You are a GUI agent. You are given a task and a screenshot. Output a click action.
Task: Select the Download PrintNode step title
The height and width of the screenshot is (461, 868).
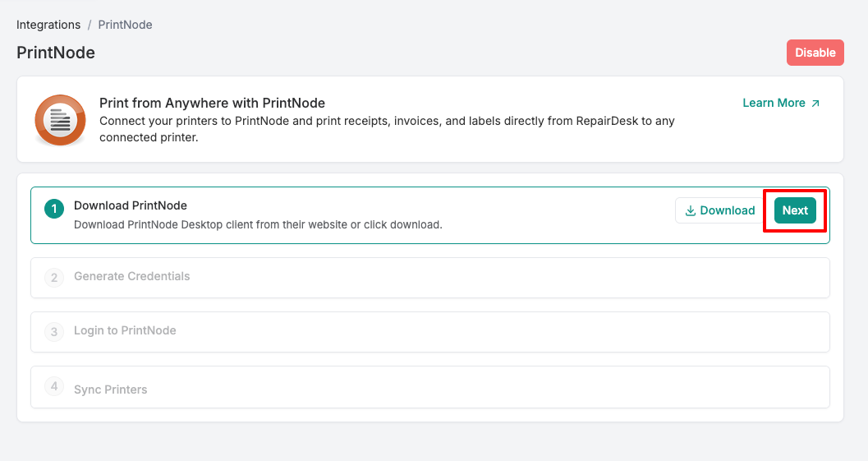click(131, 205)
